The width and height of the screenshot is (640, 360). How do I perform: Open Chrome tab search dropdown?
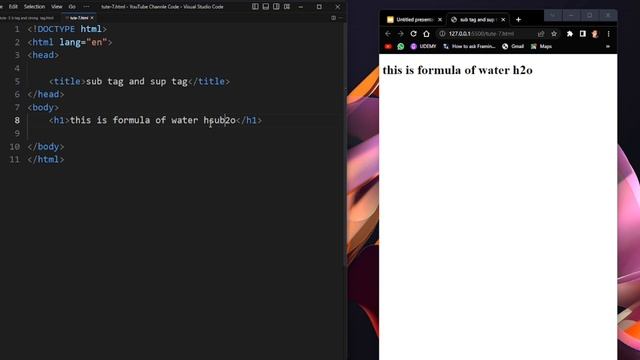553,16
